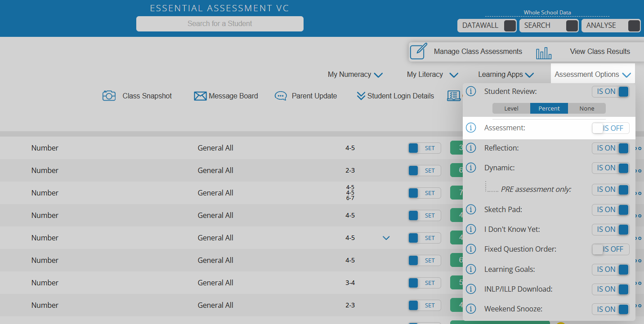Toggle Weekend Snooze switch
The width and height of the screenshot is (644, 324).
point(611,309)
